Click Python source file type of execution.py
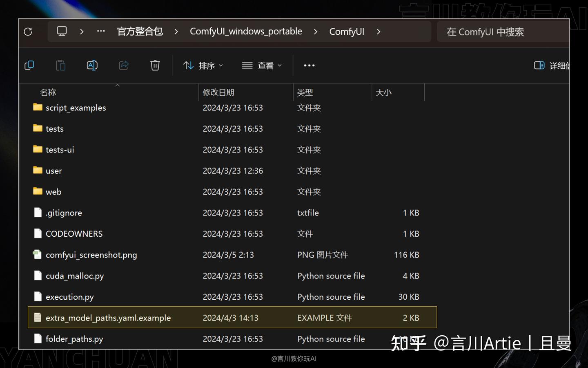The image size is (588, 368). pyautogui.click(x=331, y=297)
